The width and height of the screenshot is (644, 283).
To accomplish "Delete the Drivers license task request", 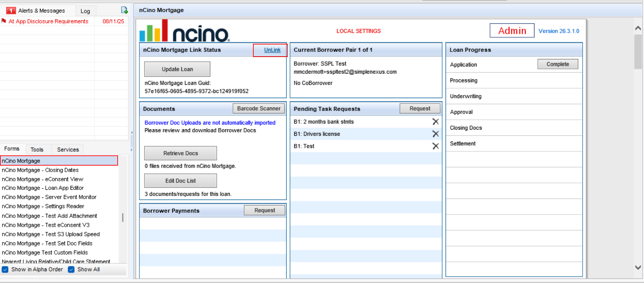I will [435, 134].
